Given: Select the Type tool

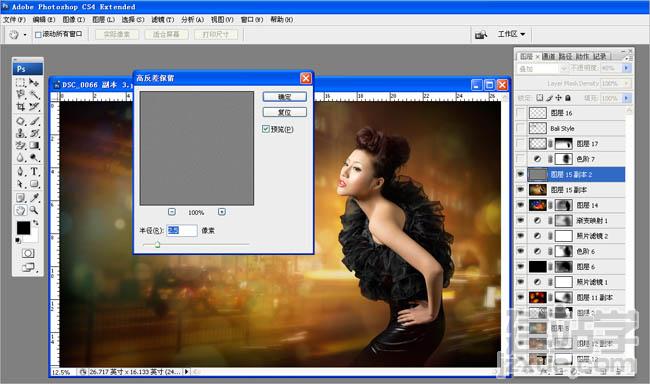Looking at the screenshot, I should pos(34,171).
